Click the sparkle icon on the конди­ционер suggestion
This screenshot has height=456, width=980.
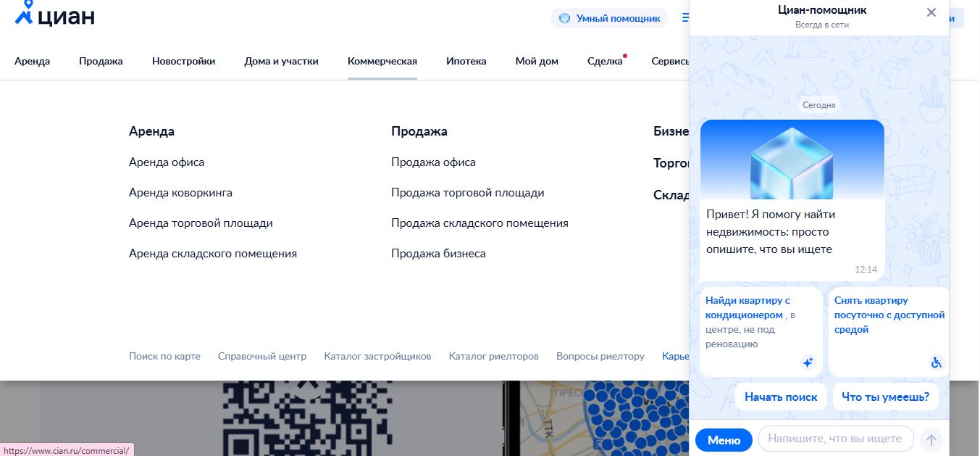coord(808,362)
